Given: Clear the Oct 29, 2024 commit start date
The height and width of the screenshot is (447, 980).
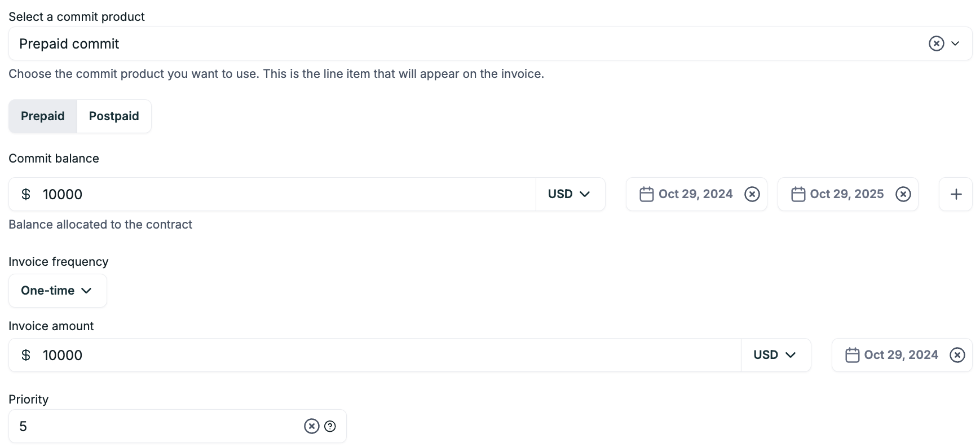Looking at the screenshot, I should coord(752,194).
